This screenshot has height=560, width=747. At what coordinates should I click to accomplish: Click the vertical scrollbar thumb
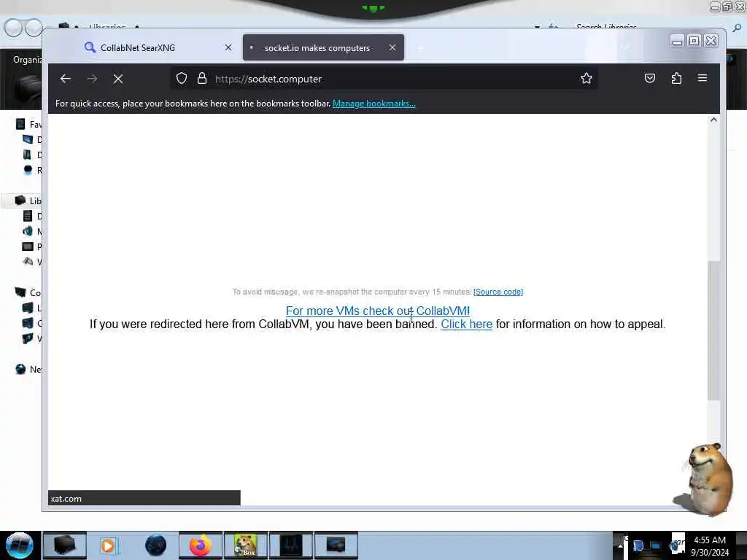(x=713, y=330)
